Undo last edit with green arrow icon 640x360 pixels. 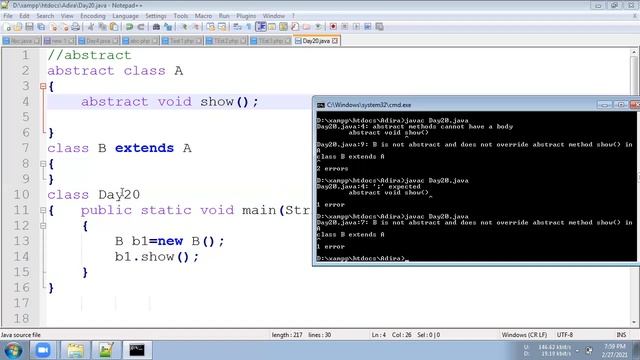pos(129,27)
